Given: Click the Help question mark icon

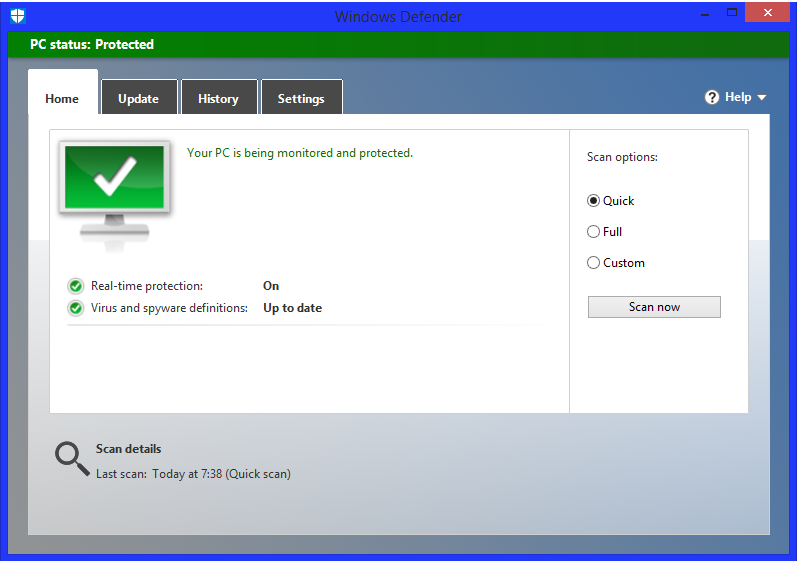Looking at the screenshot, I should coord(712,97).
